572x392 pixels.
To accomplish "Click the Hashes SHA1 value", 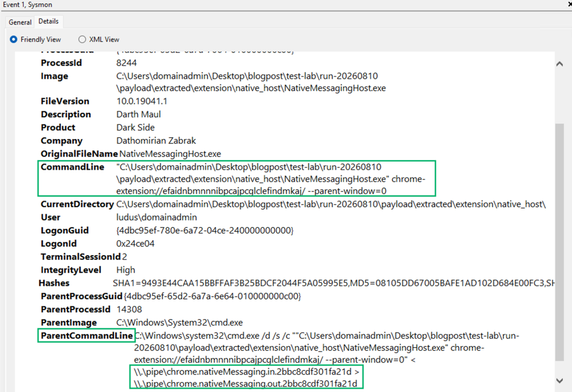I will tap(231, 283).
